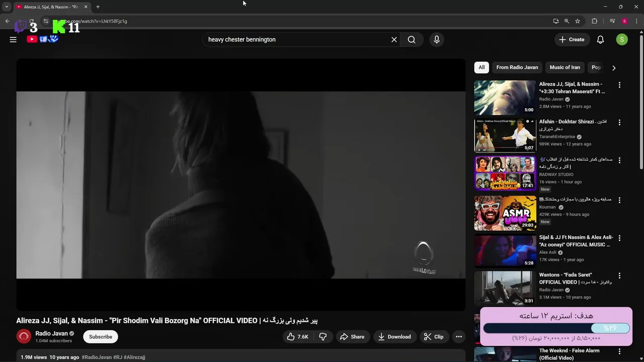Open the notifications bell
644x362 pixels.
pos(600,40)
